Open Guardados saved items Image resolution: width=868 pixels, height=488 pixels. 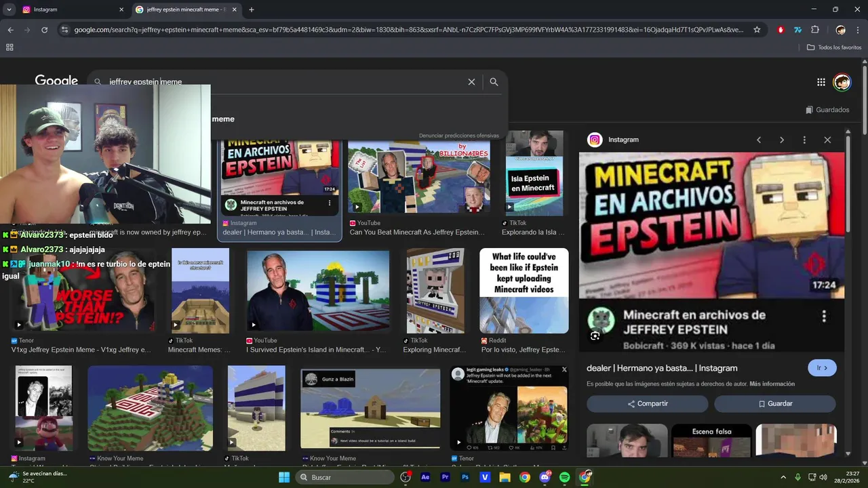pyautogui.click(x=827, y=110)
